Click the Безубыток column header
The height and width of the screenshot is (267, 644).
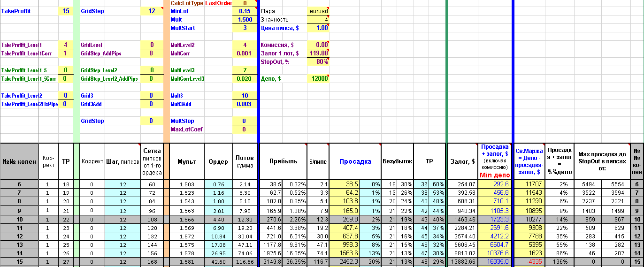pos(397,161)
